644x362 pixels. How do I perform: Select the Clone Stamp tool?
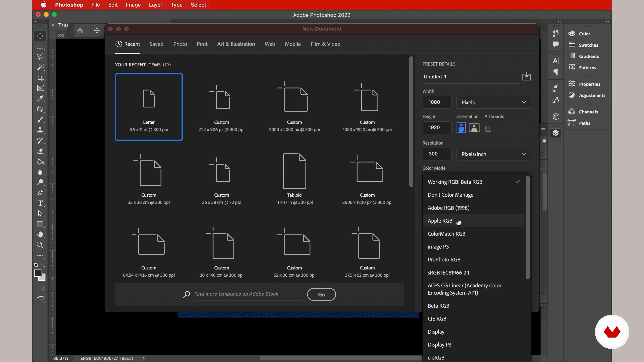[x=40, y=130]
